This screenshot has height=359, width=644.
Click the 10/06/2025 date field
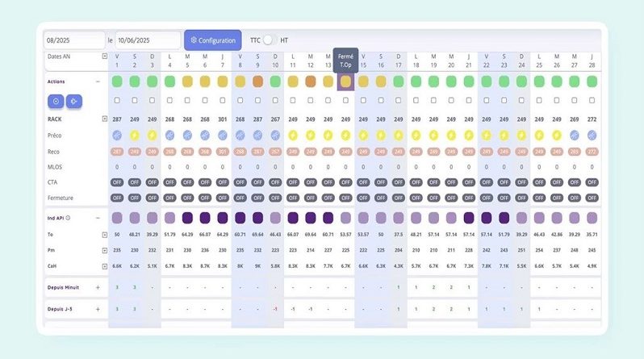148,40
